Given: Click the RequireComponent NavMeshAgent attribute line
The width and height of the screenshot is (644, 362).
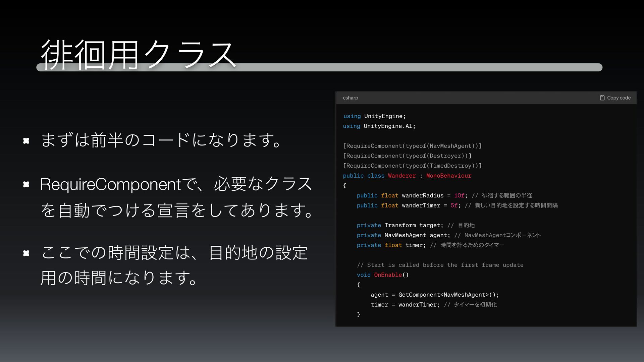Looking at the screenshot, I should pos(412,146).
